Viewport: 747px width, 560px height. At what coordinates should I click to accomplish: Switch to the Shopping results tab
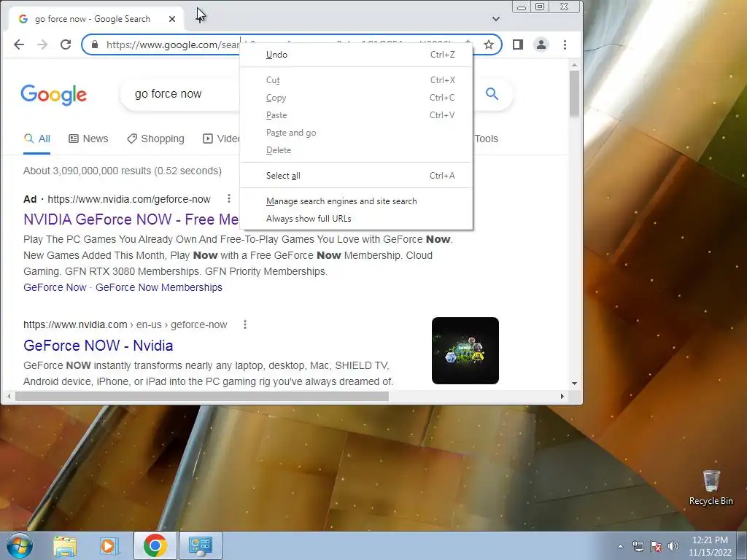click(156, 139)
